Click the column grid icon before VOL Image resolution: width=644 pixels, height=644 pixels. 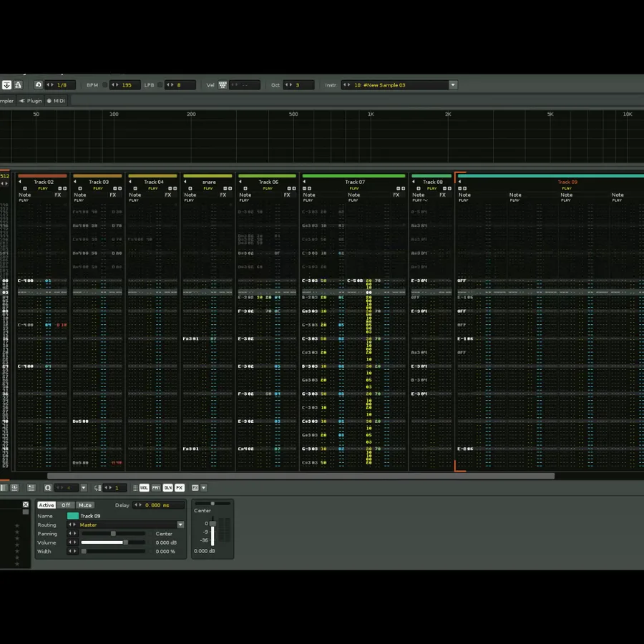click(x=135, y=488)
